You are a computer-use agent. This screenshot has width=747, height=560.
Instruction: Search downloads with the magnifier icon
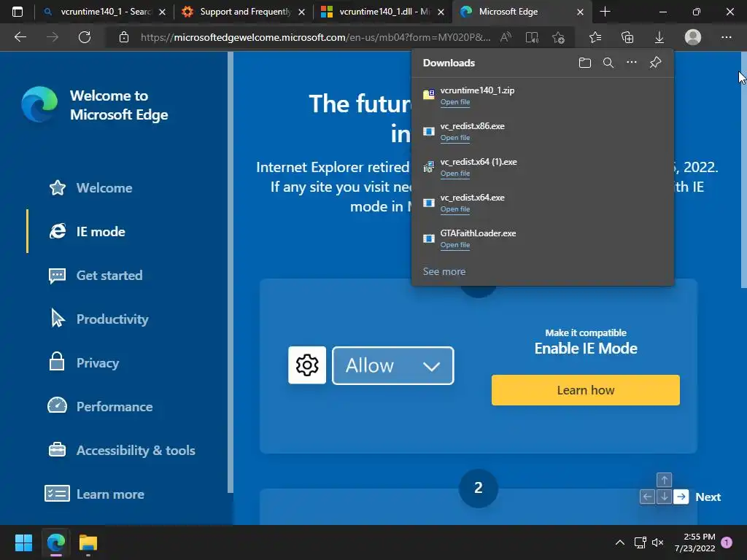608,63
